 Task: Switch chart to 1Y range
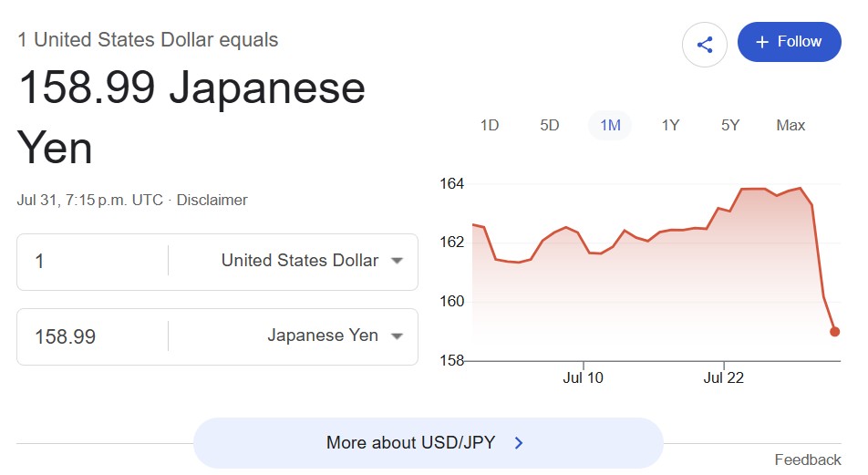coord(670,125)
